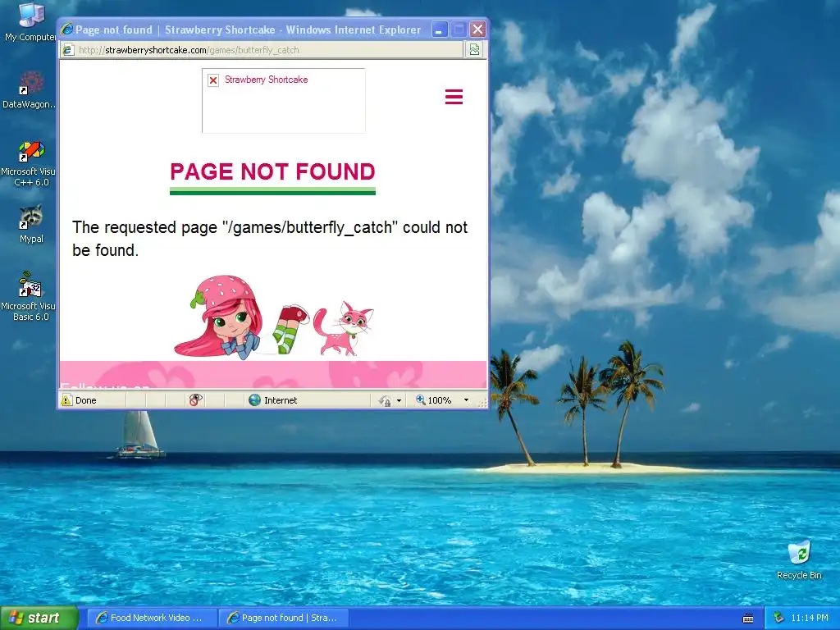Click the zoom magnifier icon
This screenshot has width=840, height=630.
(x=421, y=399)
